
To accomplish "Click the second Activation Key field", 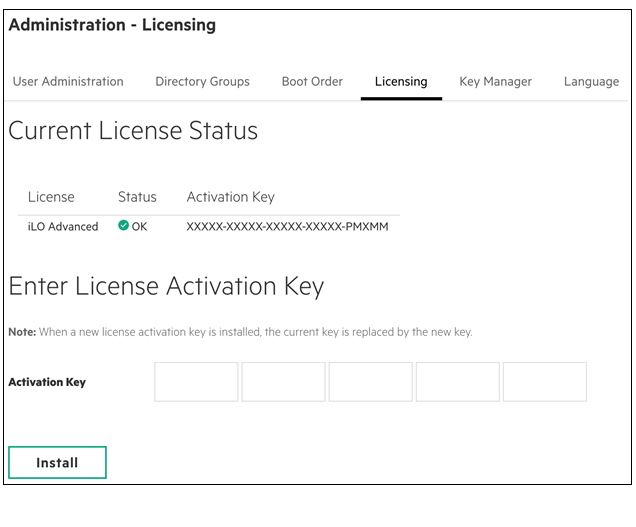I will tap(284, 382).
